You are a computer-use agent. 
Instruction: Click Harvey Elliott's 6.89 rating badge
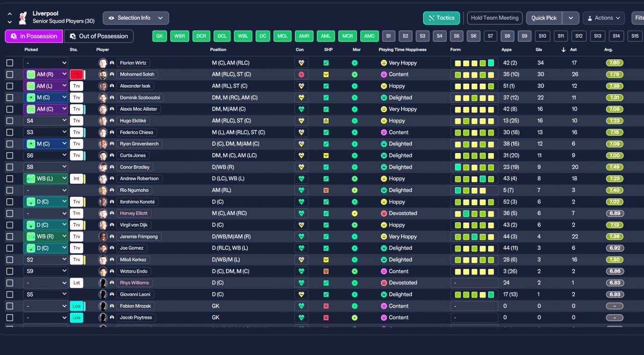615,214
